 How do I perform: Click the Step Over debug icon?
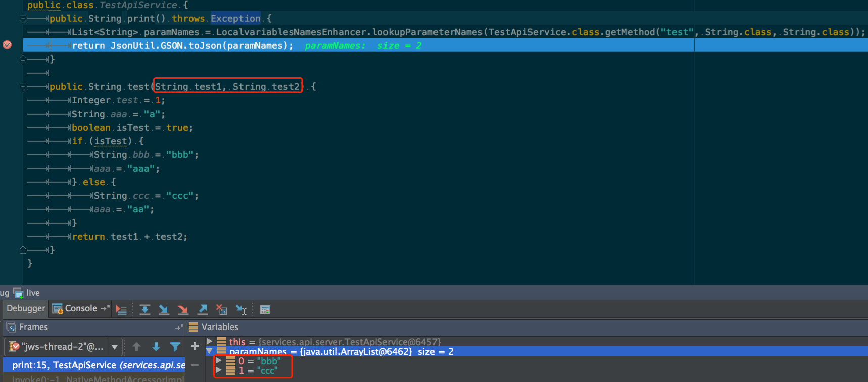pyautogui.click(x=144, y=310)
